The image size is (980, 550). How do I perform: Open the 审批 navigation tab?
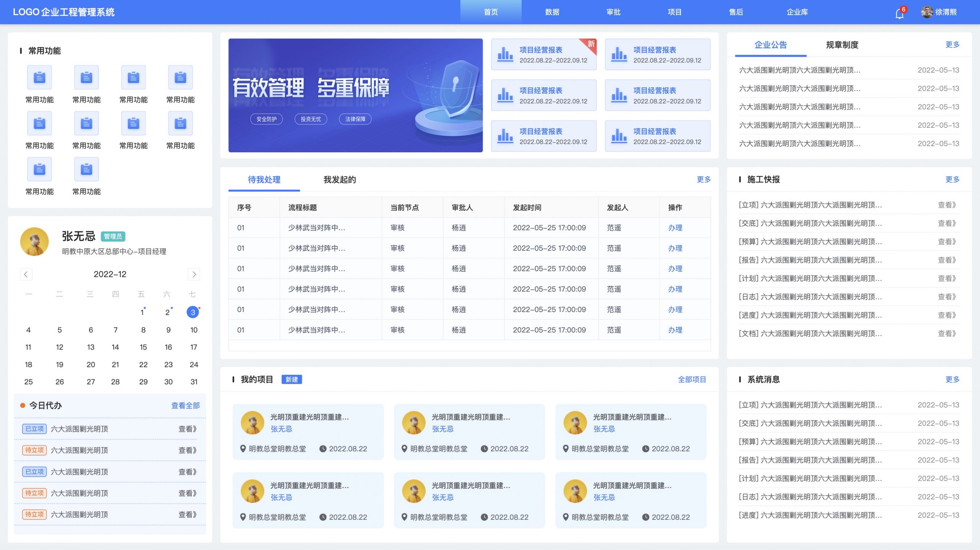[x=613, y=12]
